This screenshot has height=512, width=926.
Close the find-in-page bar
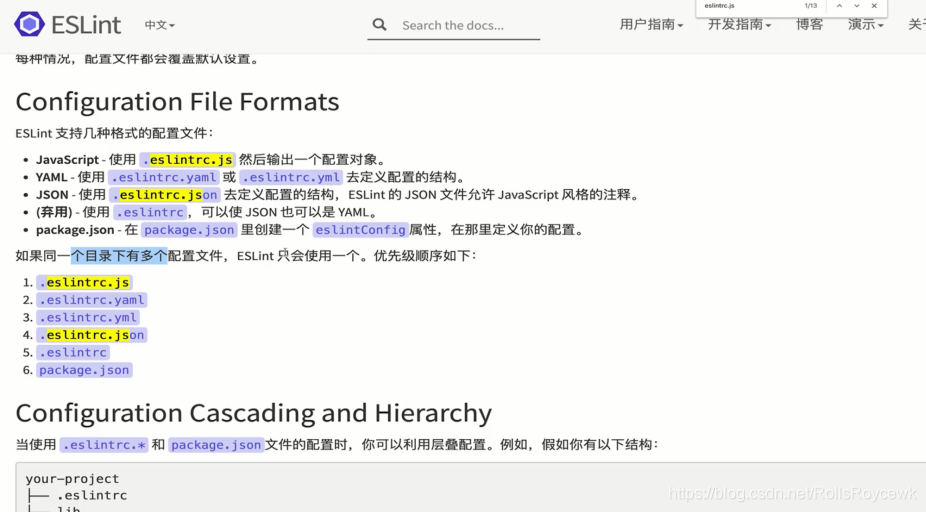(x=874, y=6)
